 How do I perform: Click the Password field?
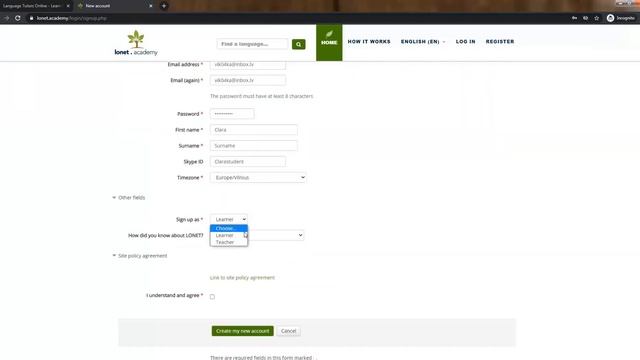click(232, 114)
